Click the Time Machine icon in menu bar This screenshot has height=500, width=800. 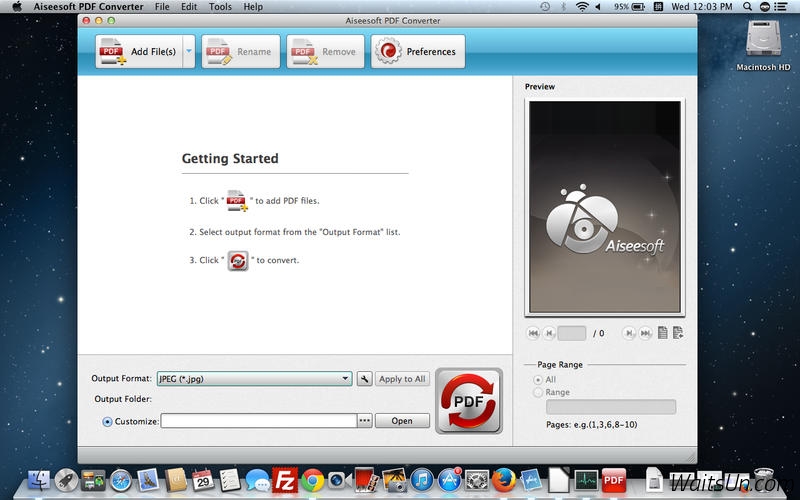[545, 7]
